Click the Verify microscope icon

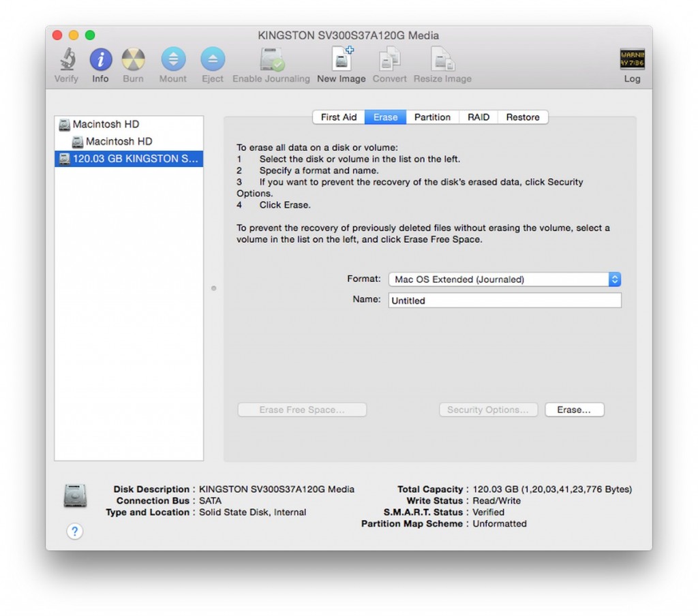pyautogui.click(x=66, y=61)
